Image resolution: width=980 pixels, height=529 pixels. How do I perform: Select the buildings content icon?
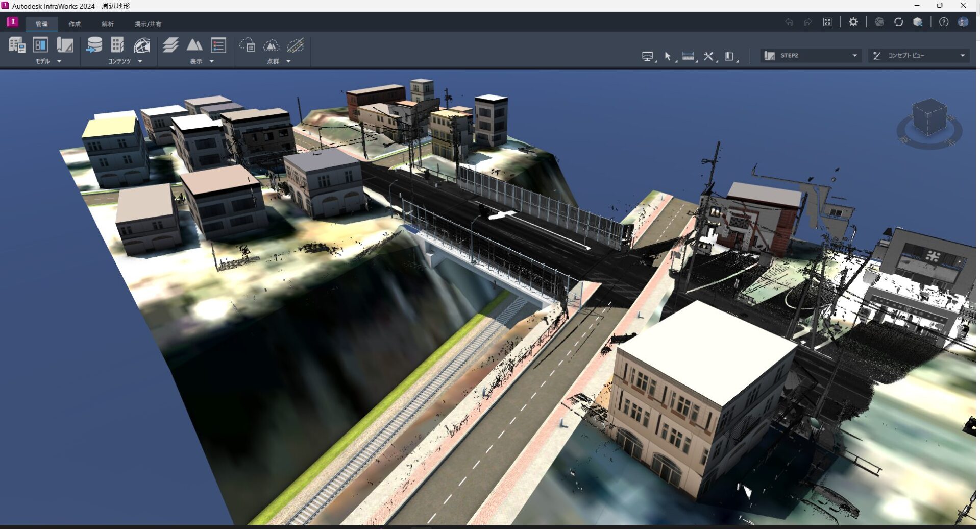coord(117,45)
